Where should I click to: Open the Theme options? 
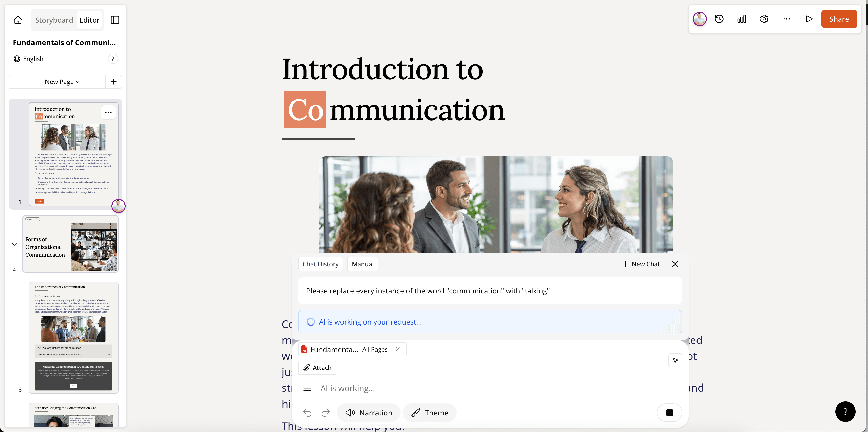point(430,413)
